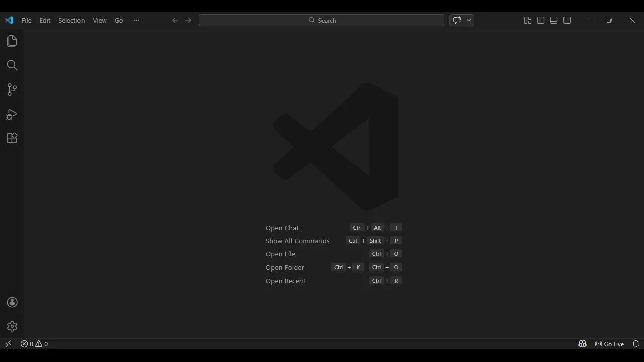Screen dimensions: 644x362
Task: Open the Manage gear icon
Action: point(12,326)
